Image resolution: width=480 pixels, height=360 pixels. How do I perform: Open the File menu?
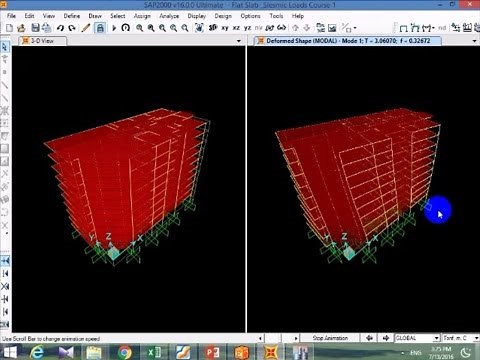click(11, 16)
